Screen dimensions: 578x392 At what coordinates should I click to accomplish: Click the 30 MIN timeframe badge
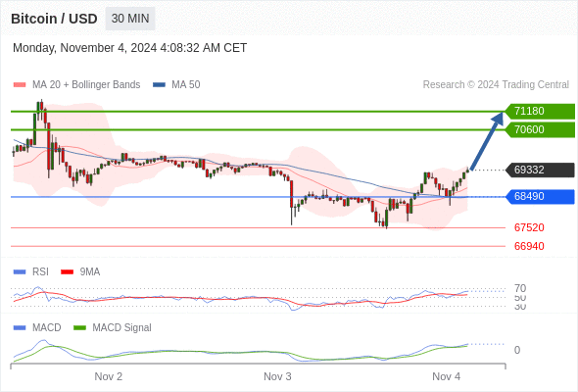(x=130, y=19)
